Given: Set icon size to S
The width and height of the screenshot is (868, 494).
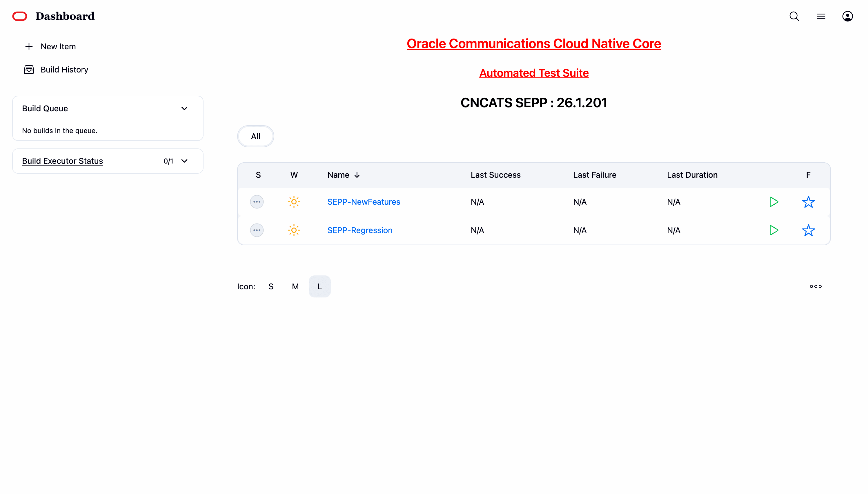Looking at the screenshot, I should pyautogui.click(x=271, y=287).
